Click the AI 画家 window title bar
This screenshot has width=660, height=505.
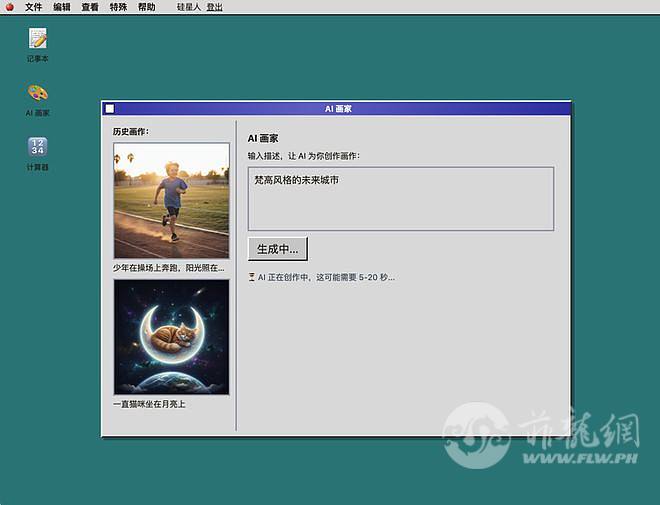[338, 109]
